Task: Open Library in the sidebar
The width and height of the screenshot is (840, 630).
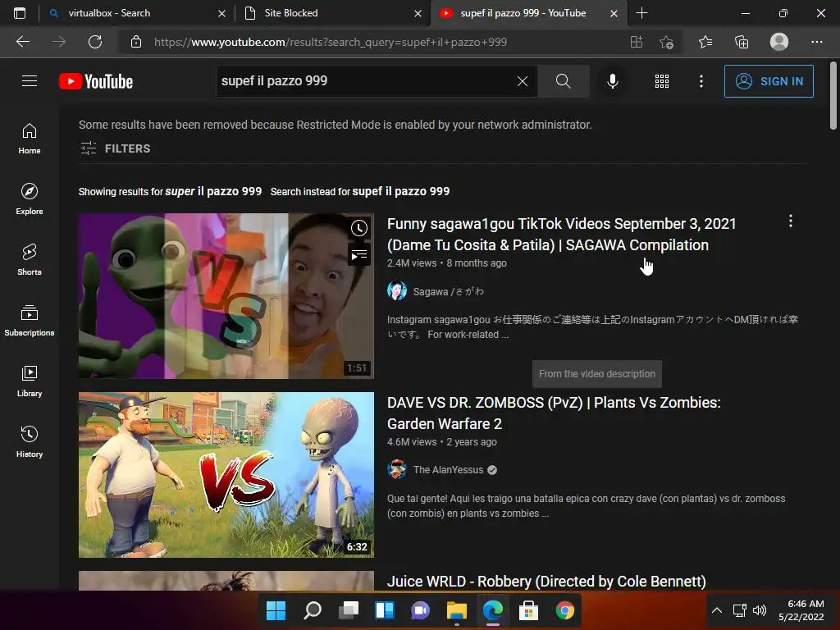Action: point(30,381)
